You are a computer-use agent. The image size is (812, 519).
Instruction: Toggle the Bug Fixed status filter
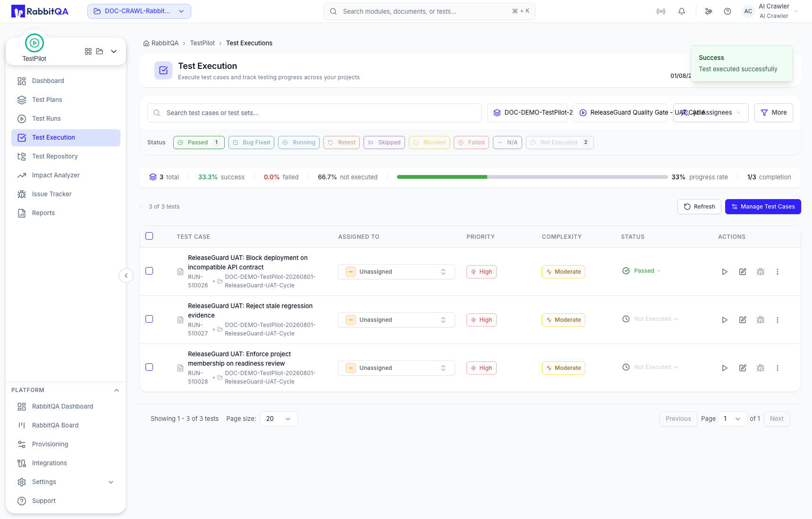coord(251,142)
